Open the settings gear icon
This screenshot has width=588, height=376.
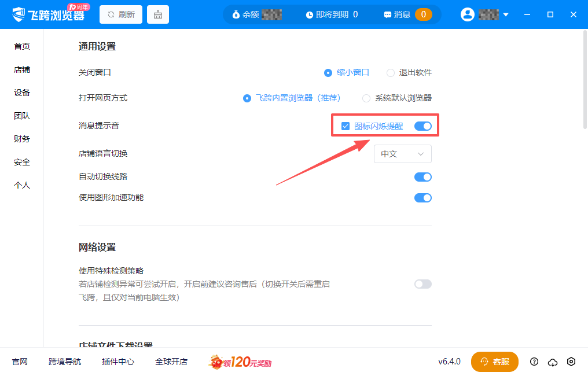coord(571,362)
